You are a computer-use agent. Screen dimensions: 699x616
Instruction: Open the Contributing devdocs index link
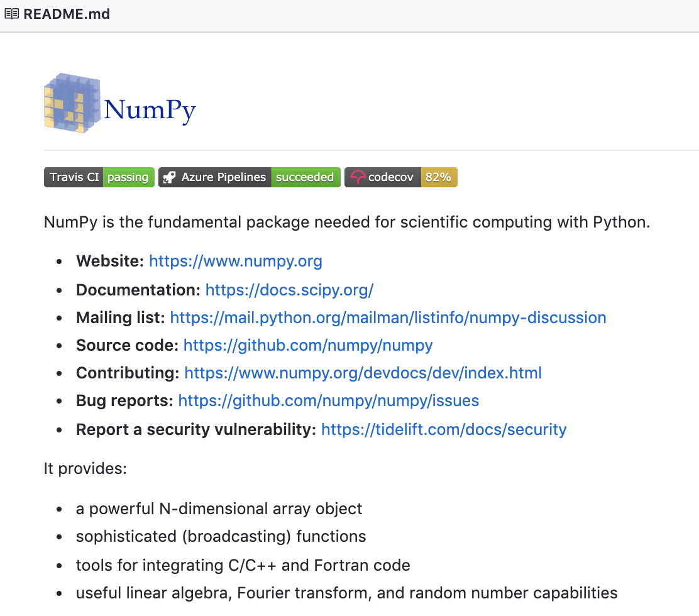(x=363, y=373)
